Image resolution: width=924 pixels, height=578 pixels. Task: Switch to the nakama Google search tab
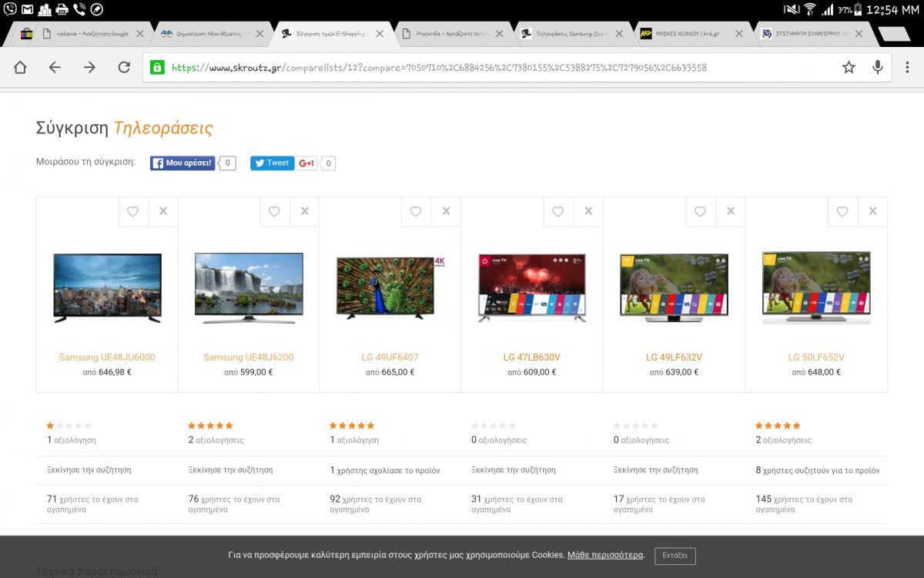(x=91, y=34)
